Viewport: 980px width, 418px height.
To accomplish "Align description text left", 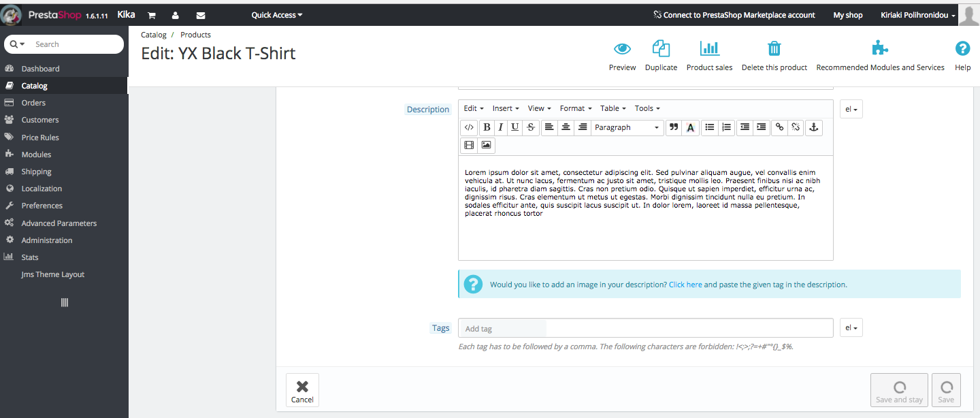I will [x=549, y=127].
